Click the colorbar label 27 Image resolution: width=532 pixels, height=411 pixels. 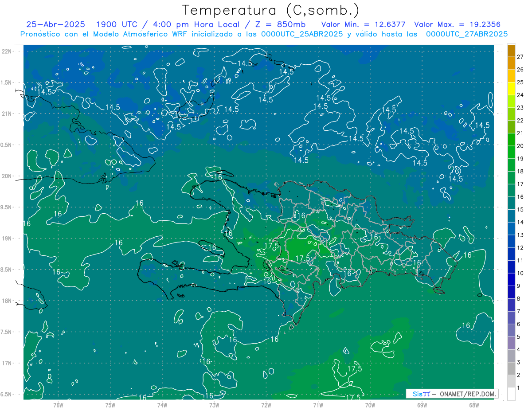520,57
